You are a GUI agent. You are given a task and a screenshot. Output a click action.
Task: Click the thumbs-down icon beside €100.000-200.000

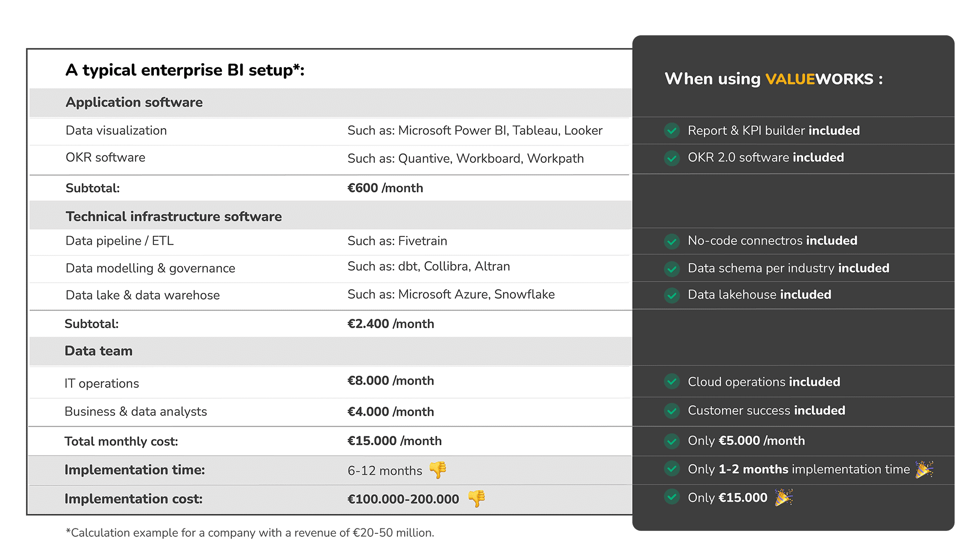click(x=476, y=499)
